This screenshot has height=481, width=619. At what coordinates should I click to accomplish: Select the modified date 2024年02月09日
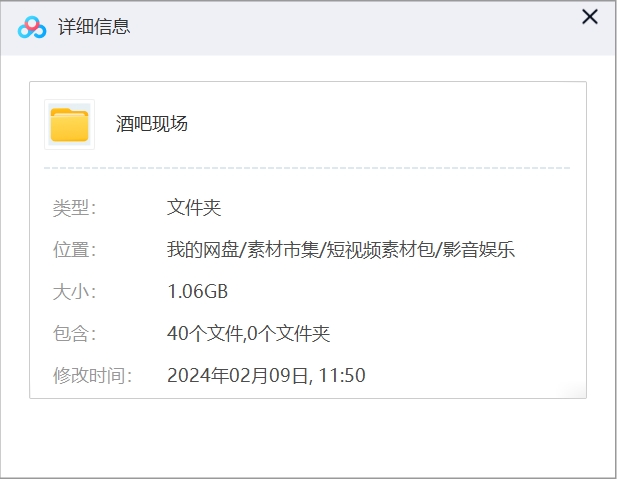click(x=240, y=376)
